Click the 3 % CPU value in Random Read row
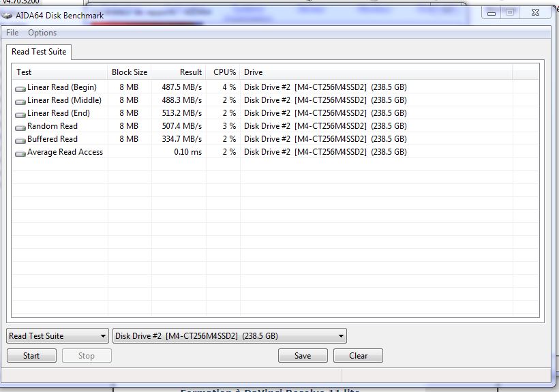Screen dimensions: 559x392 pos(229,126)
